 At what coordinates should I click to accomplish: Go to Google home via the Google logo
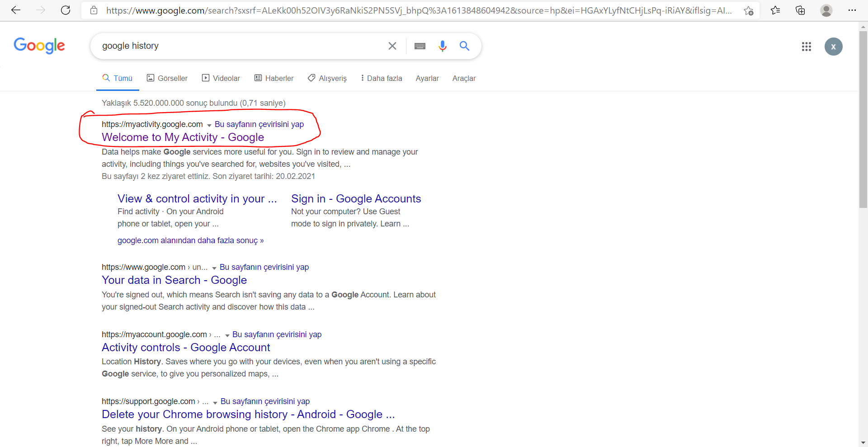pos(39,46)
